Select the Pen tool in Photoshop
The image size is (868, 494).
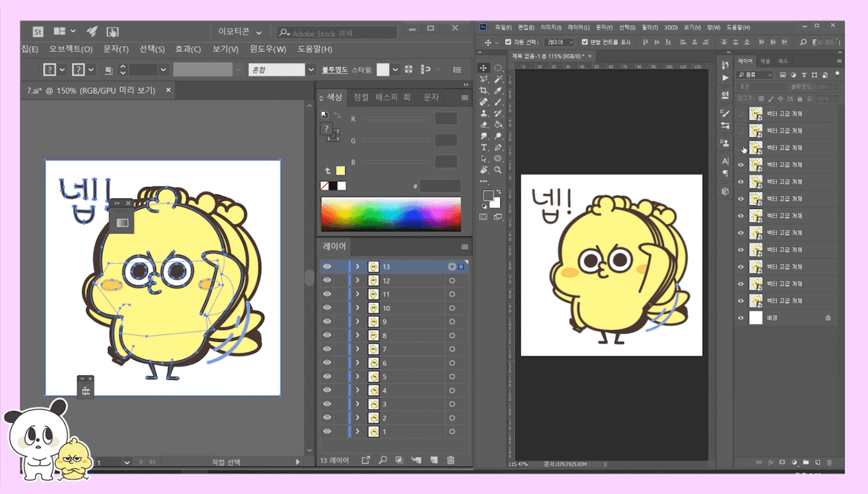point(498,147)
